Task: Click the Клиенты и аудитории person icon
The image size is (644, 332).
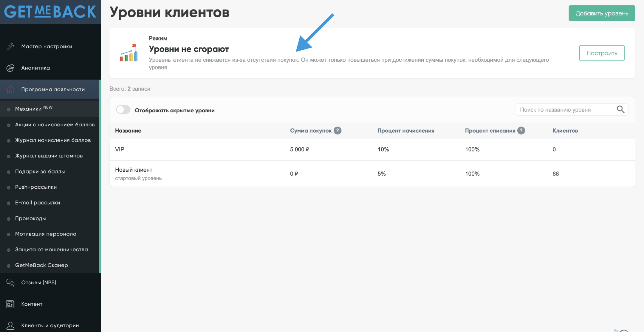Action: (10, 325)
